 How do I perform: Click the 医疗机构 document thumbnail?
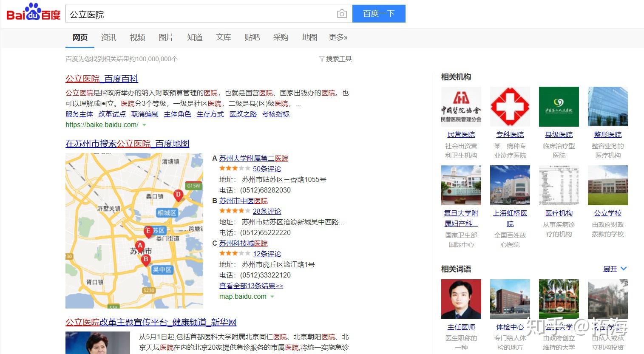(559, 185)
